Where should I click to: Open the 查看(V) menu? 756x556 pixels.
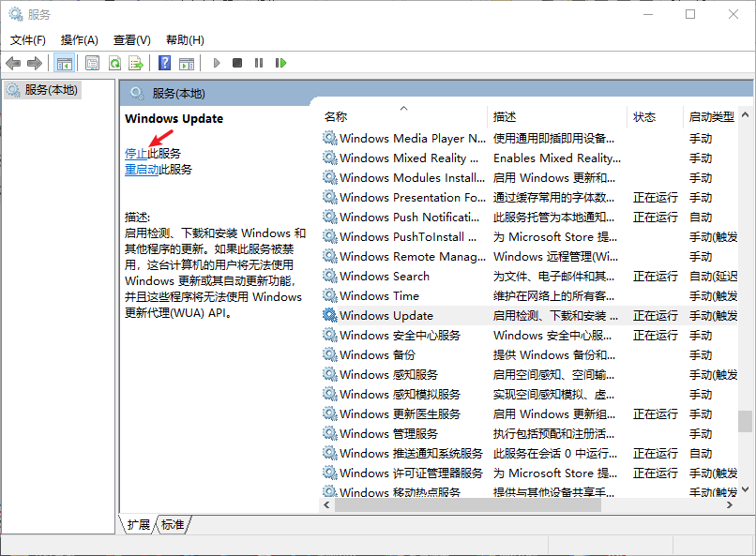pos(132,39)
